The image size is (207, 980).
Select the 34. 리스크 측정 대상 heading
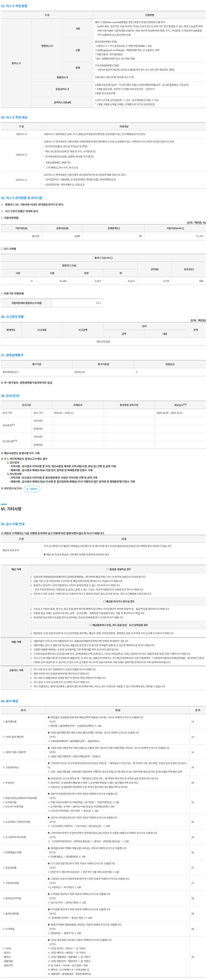pyautogui.click(x=14, y=117)
